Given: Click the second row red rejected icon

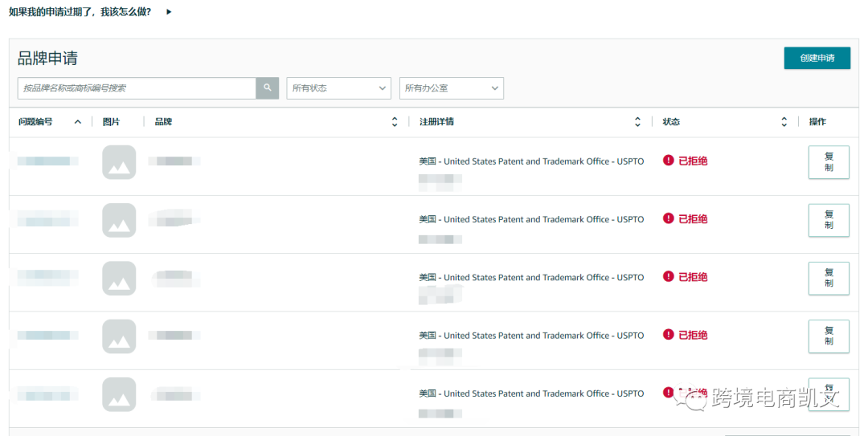Looking at the screenshot, I should click(x=668, y=218).
